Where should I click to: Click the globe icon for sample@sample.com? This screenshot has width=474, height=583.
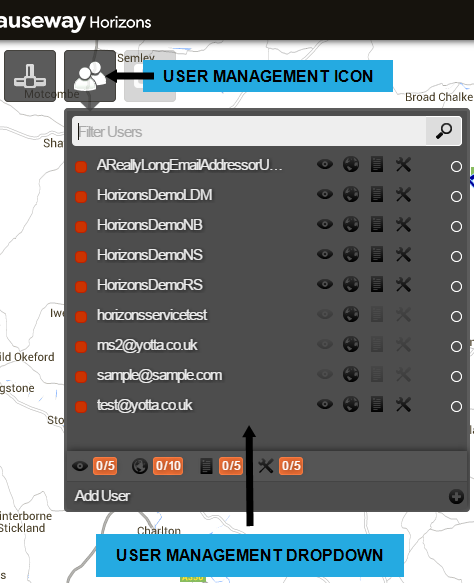coord(351,374)
